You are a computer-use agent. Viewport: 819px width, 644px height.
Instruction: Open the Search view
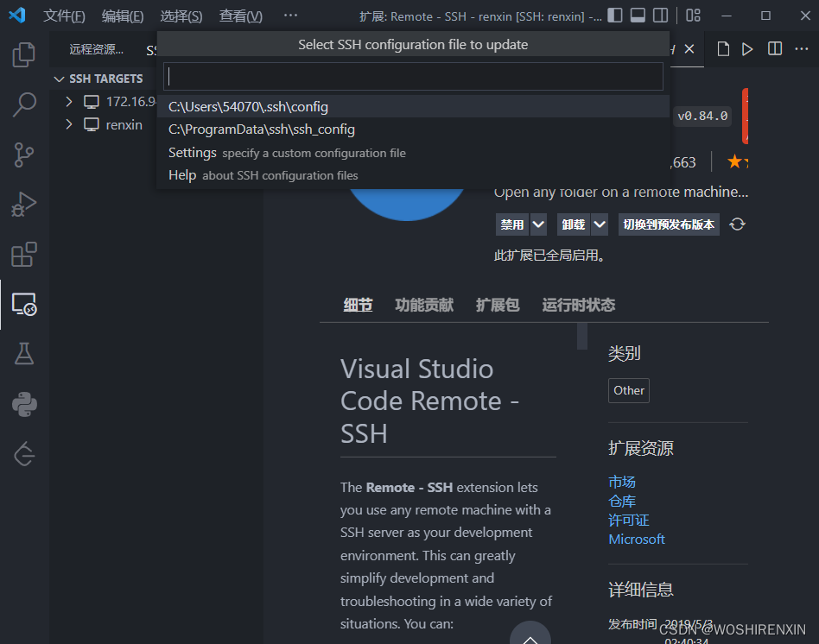(x=24, y=105)
